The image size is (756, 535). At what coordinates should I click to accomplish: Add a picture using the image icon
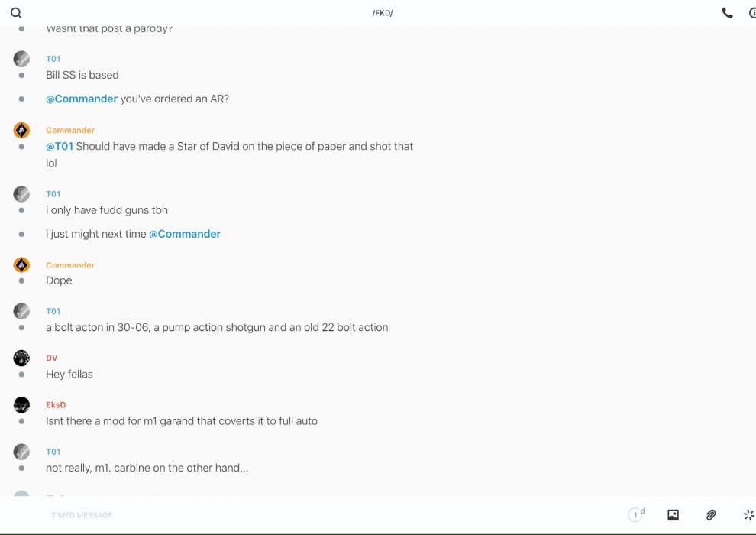(673, 515)
